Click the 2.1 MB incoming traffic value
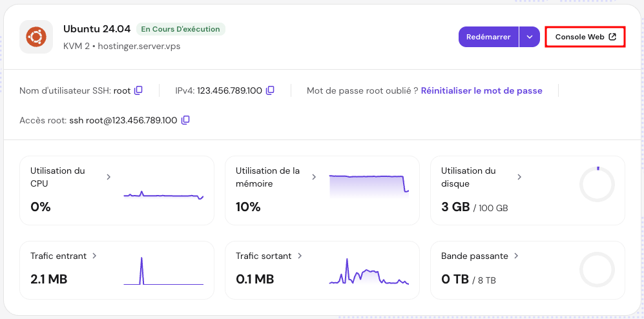This screenshot has width=644, height=319. tap(49, 280)
